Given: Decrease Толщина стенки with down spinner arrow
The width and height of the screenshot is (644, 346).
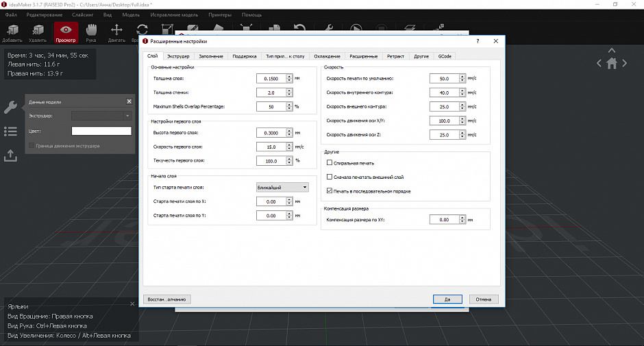Looking at the screenshot, I should (x=290, y=95).
